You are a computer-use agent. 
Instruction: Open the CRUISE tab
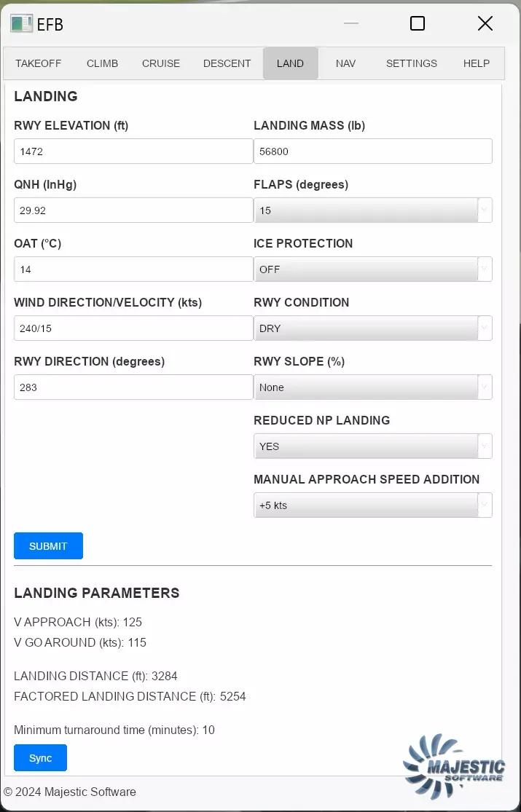[x=161, y=63]
